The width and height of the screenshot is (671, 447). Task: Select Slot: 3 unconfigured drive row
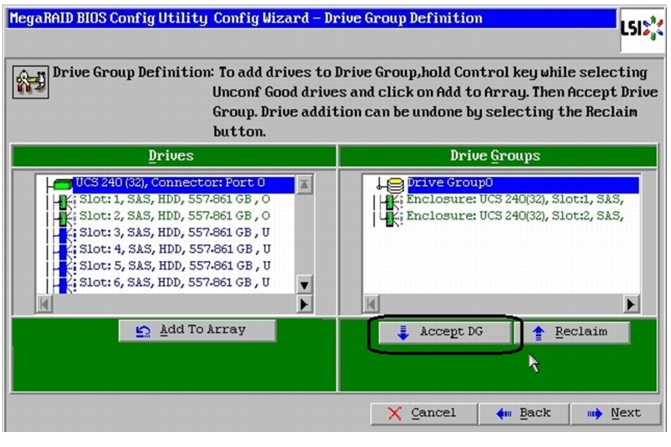175,232
